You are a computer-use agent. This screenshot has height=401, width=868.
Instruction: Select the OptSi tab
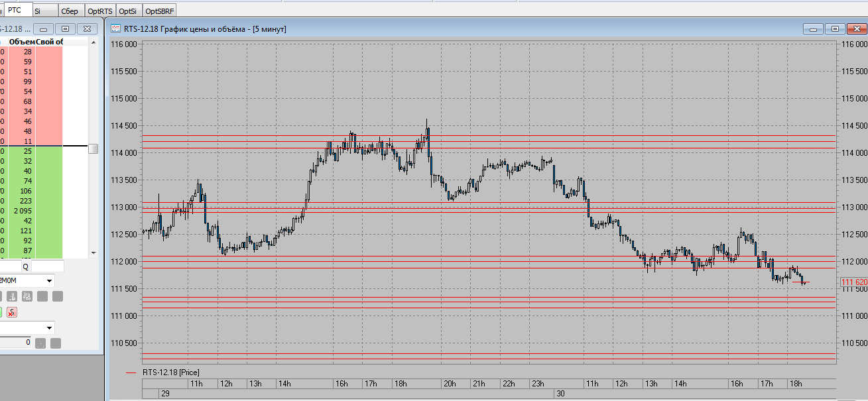(x=129, y=11)
